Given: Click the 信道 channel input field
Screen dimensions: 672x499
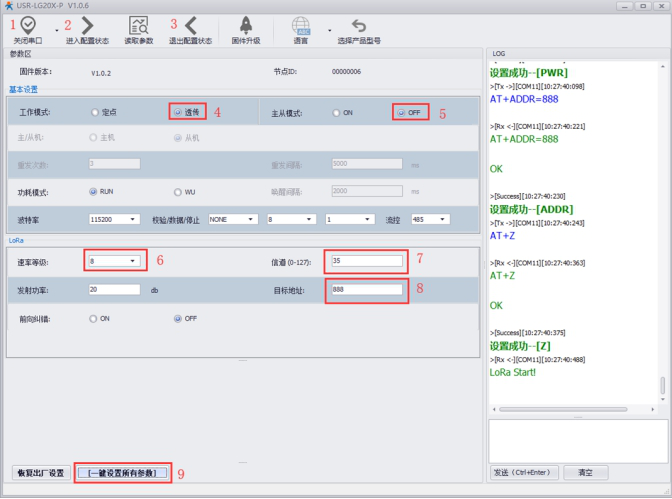Looking at the screenshot, I should [x=366, y=261].
